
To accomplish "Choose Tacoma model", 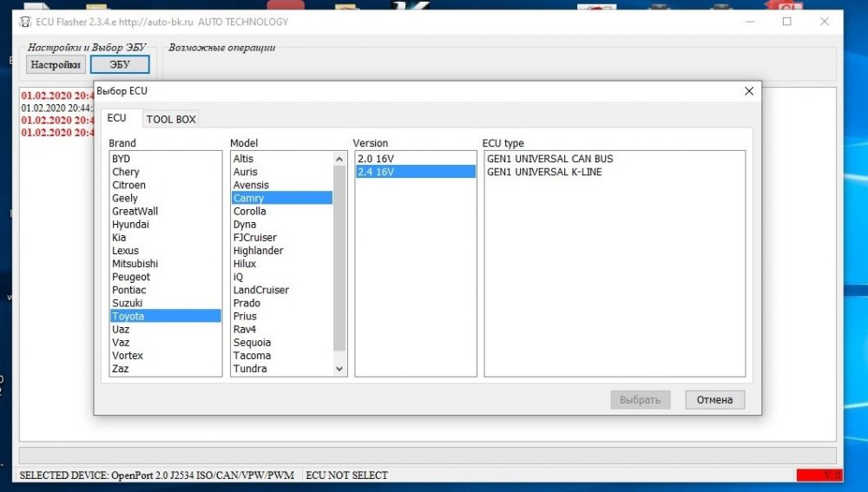I will point(282,355).
